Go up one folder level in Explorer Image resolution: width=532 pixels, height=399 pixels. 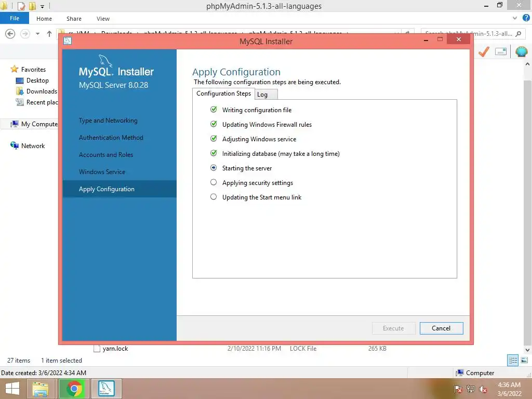click(49, 34)
